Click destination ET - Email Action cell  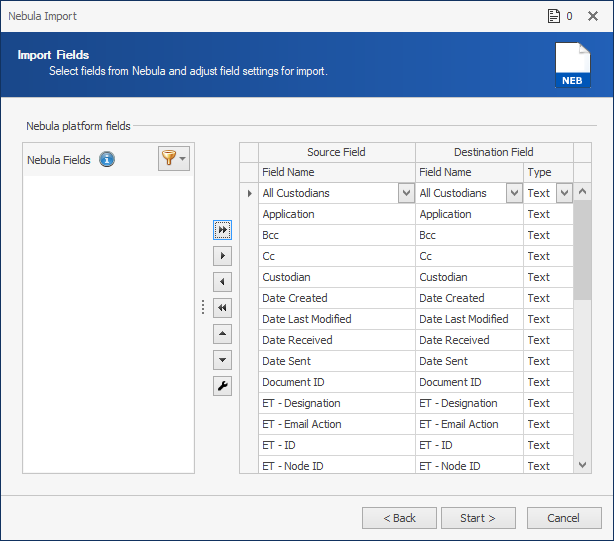[x=470, y=424]
